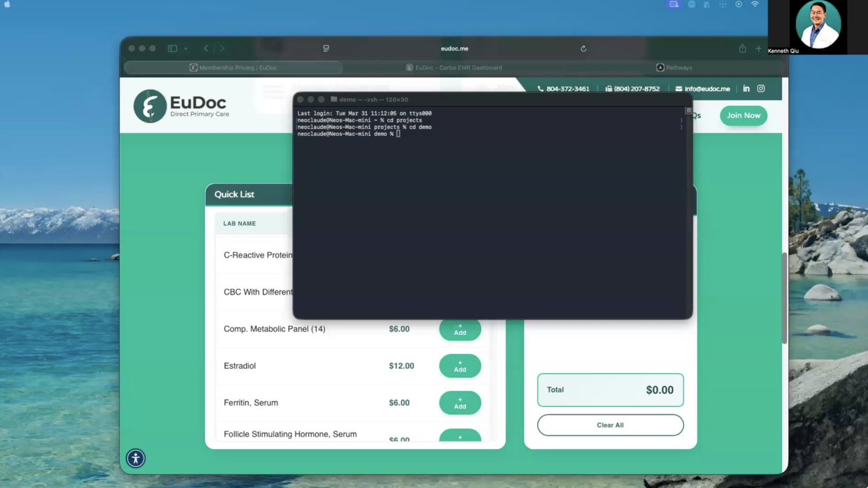Open Wi-Fi menu in macOS menu bar

tap(755, 4)
